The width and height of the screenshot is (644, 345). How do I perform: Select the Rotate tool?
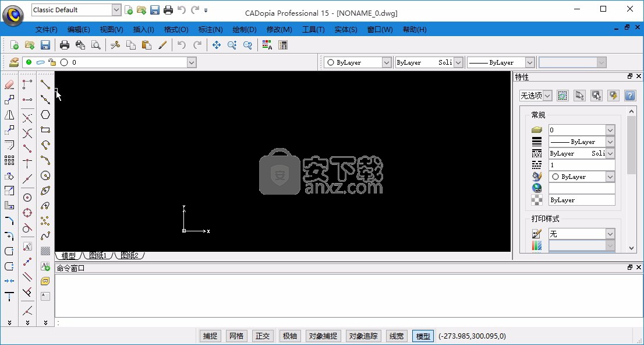9,176
